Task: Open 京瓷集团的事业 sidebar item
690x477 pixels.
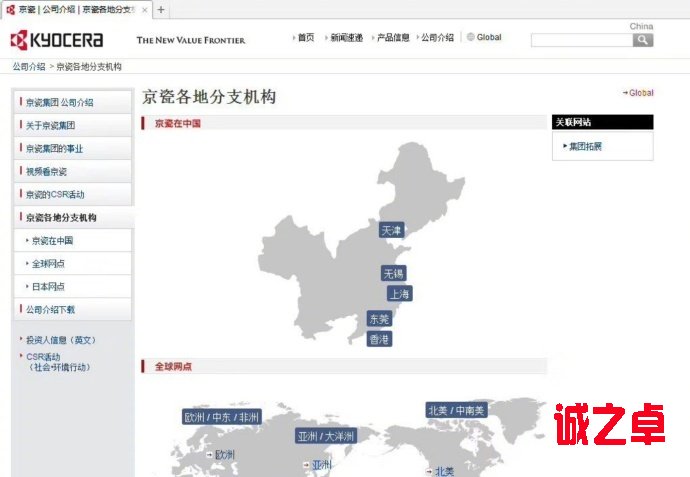Action: [x=73, y=148]
